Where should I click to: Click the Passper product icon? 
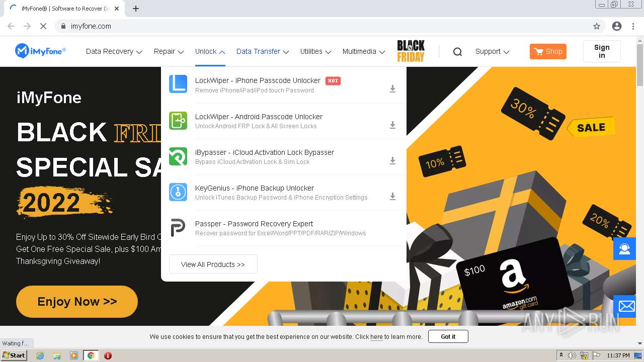tap(178, 227)
